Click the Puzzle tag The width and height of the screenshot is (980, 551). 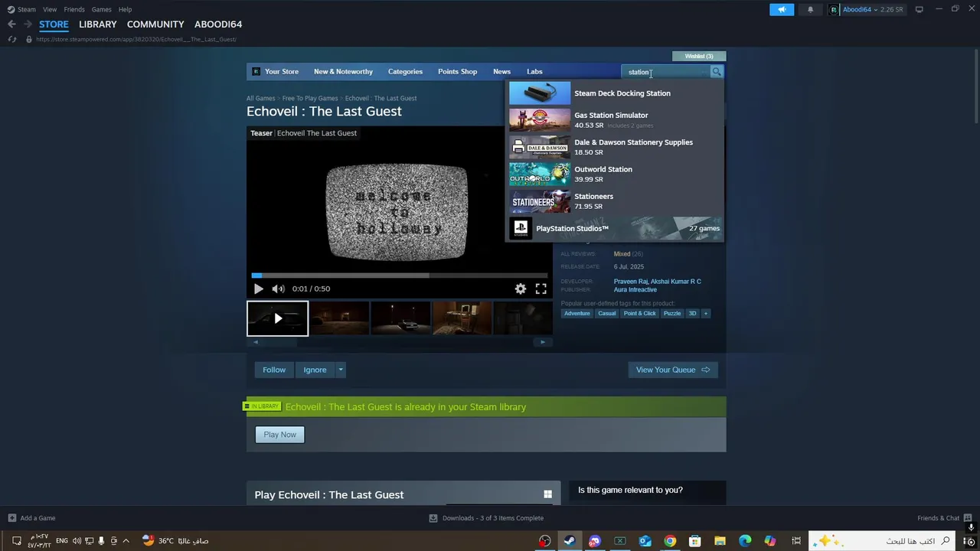(x=672, y=313)
